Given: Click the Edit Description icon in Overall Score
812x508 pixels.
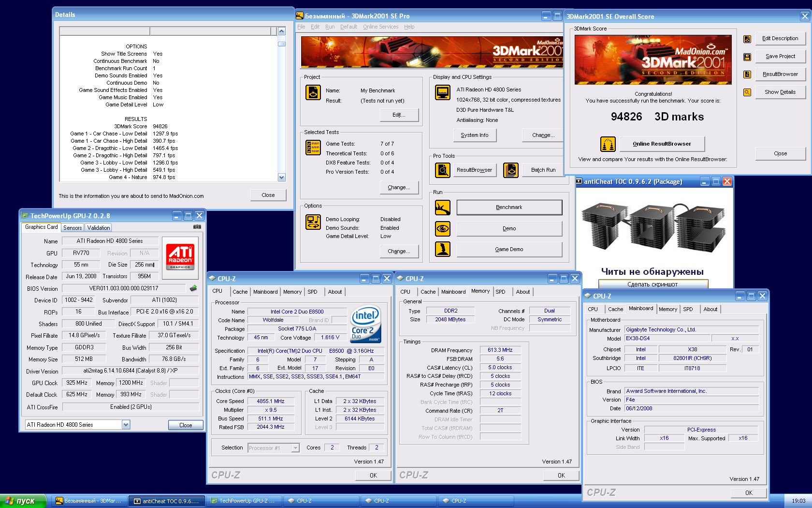Looking at the screenshot, I should click(747, 39).
